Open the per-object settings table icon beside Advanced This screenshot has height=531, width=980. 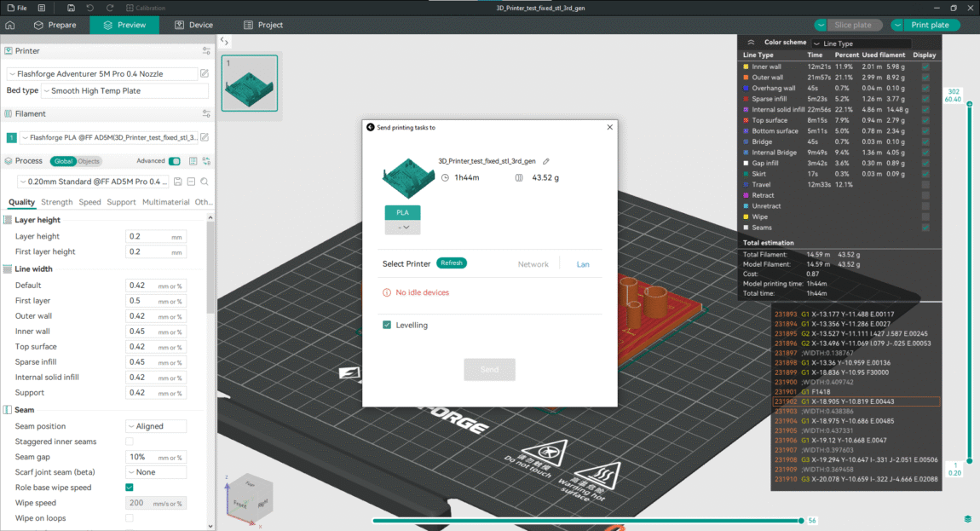click(x=193, y=161)
